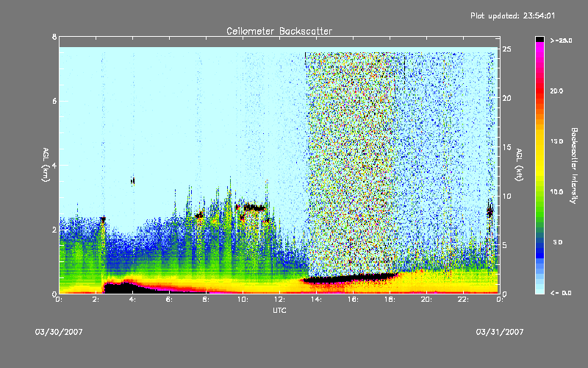This screenshot has width=588, height=368.
Task: Click the 10.0 colorbar tick label
Action: pos(556,192)
